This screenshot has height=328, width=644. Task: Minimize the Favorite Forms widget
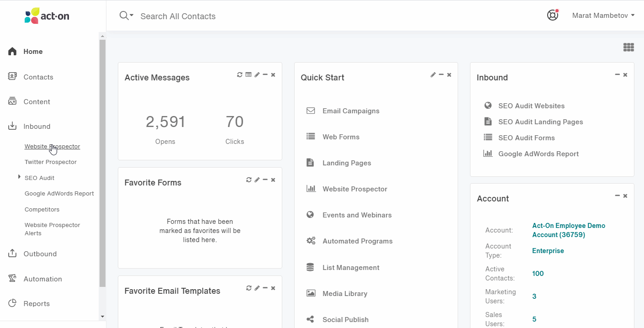tap(265, 180)
